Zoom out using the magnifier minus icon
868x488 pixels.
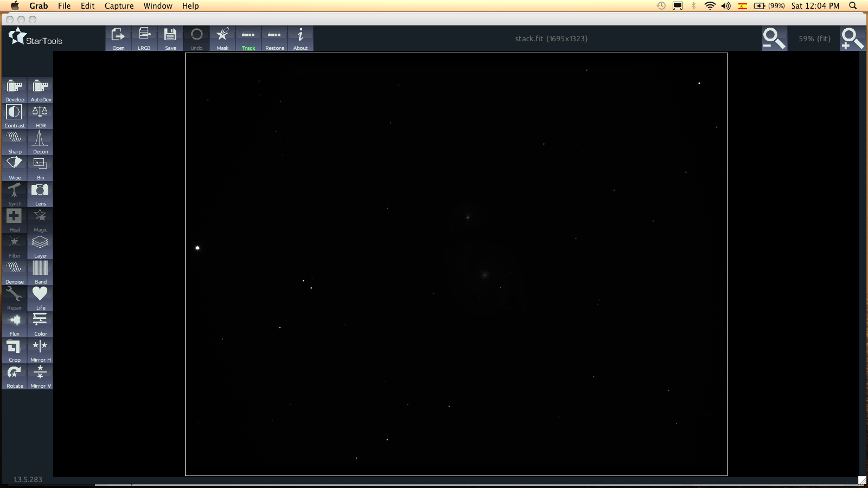pyautogui.click(x=774, y=38)
